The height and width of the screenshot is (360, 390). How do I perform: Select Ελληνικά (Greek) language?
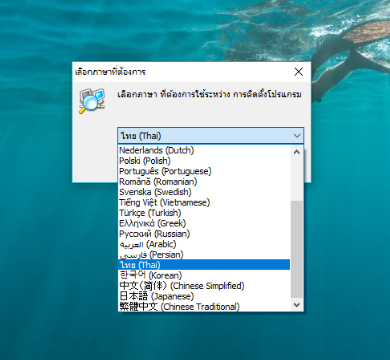204,223
